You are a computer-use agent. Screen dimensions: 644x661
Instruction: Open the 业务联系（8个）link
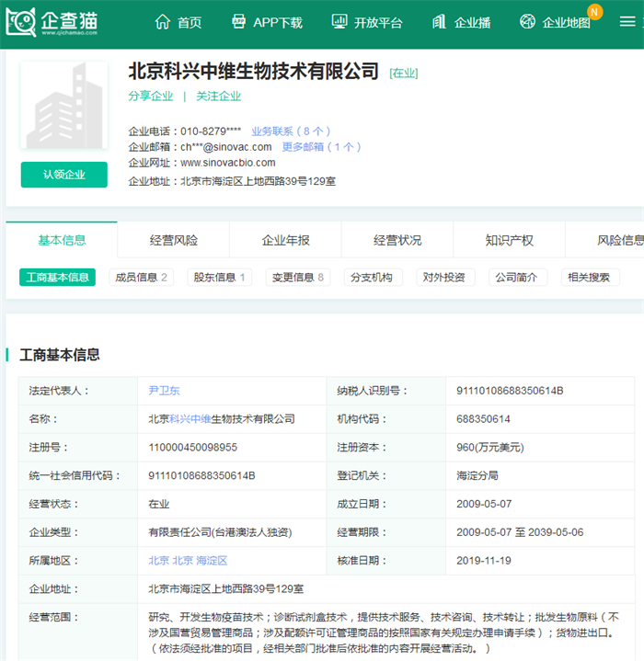tap(291, 131)
